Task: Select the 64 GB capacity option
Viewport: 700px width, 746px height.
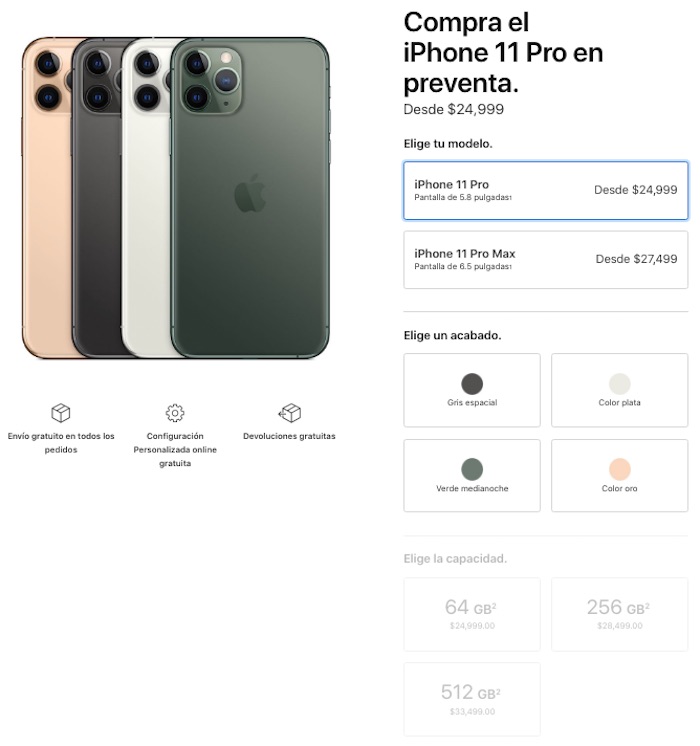Action: coord(472,614)
